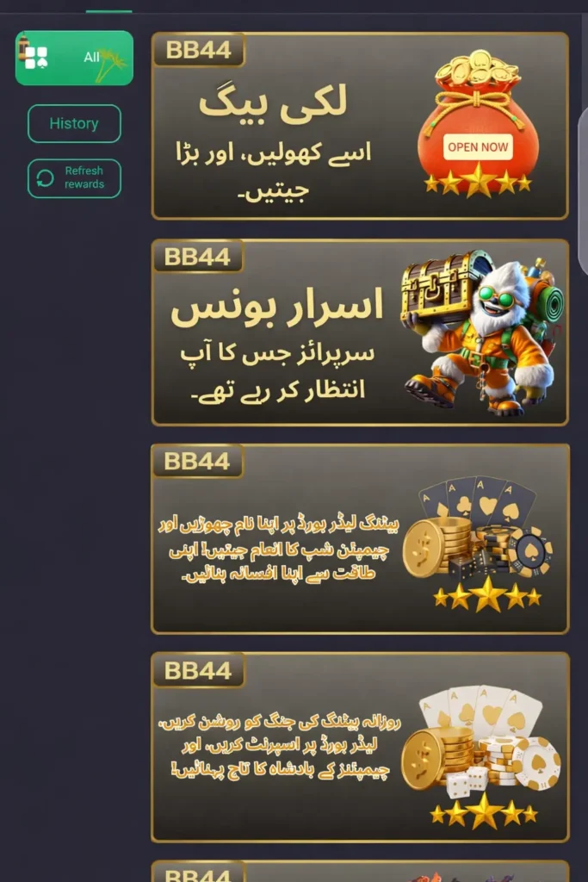
Task: Click the five stars under black poker chips
Action: click(486, 595)
